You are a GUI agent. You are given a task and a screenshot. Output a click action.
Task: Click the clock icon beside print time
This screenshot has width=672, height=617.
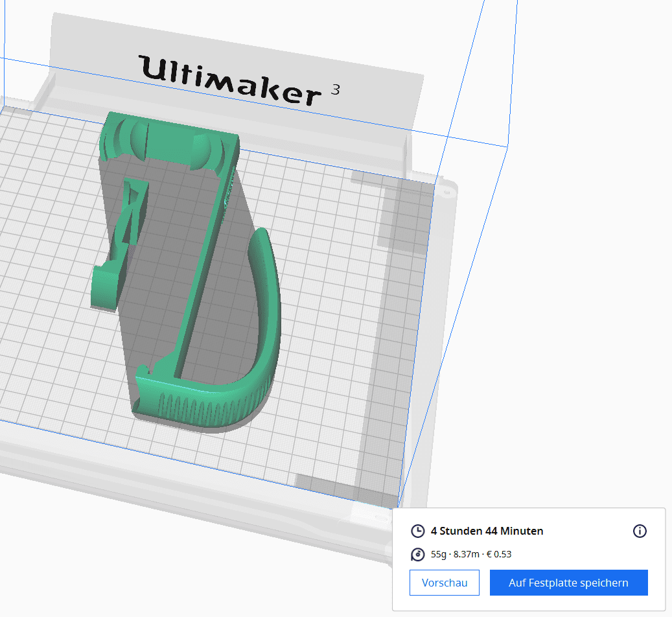pyautogui.click(x=418, y=531)
